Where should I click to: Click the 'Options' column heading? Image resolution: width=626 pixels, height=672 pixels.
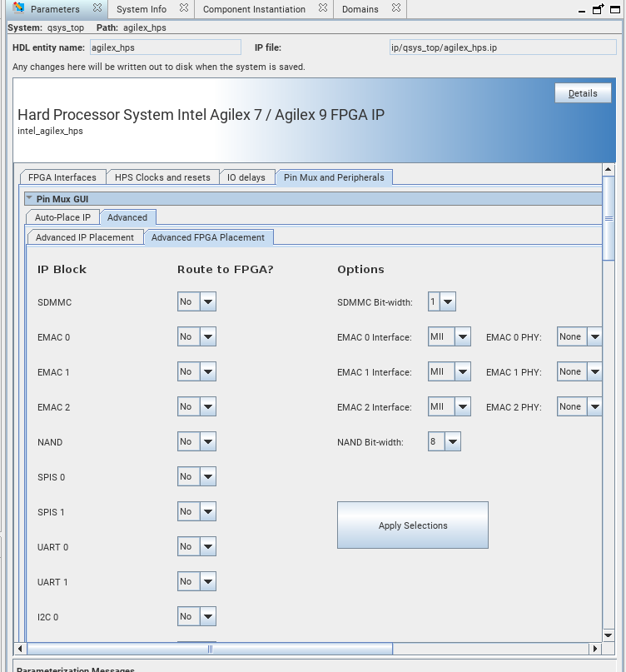(360, 270)
